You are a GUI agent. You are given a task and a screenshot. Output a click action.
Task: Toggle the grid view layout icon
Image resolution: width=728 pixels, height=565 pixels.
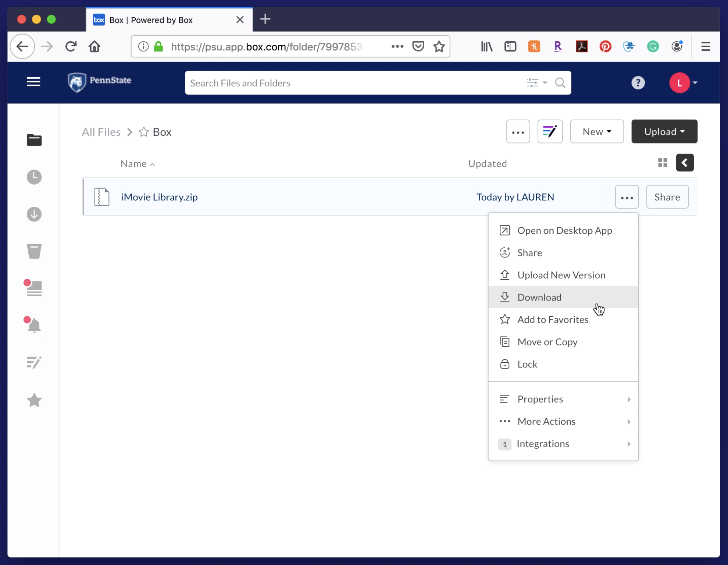tap(663, 163)
